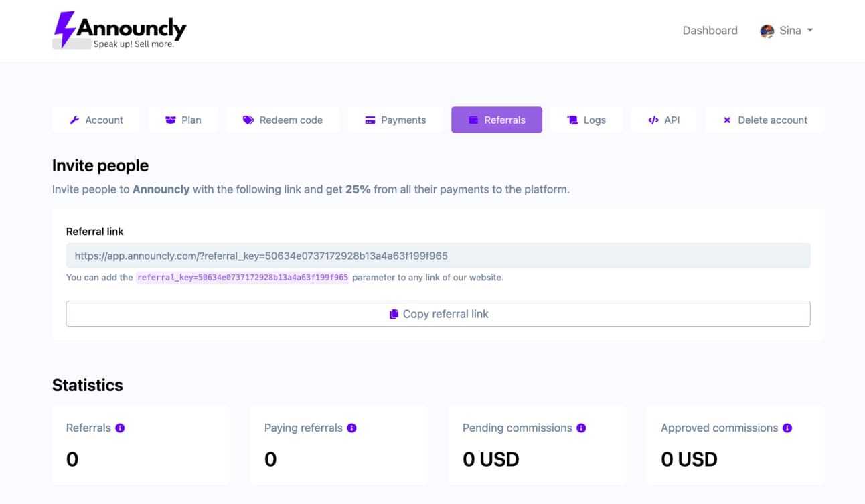Open the Referrals tab
Image resolution: width=865 pixels, height=504 pixels.
(497, 120)
